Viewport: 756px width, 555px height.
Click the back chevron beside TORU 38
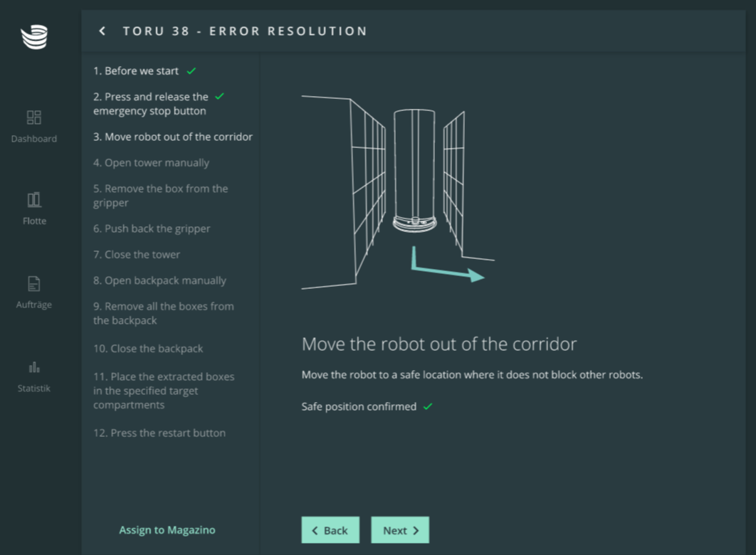click(x=103, y=31)
